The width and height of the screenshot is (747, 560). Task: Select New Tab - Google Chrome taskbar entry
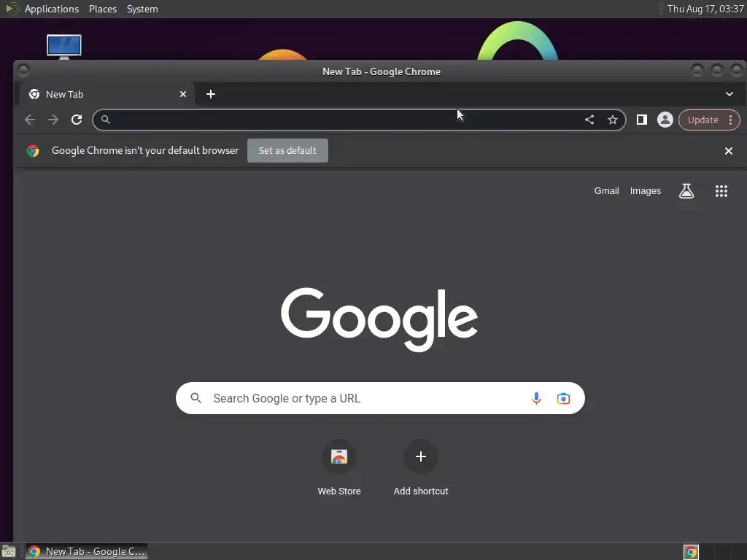pyautogui.click(x=86, y=551)
